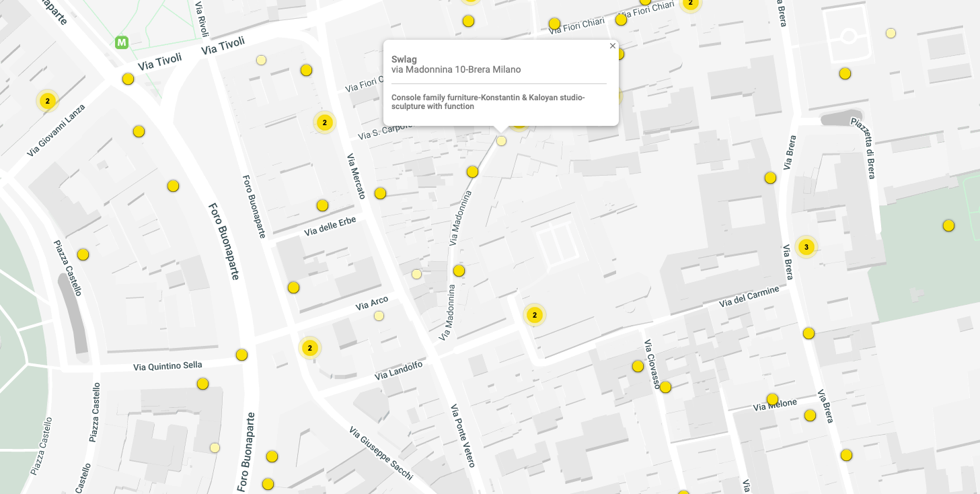Select the pale marker beside Via Arco label
Screen dimensions: 980x494
pos(379,316)
